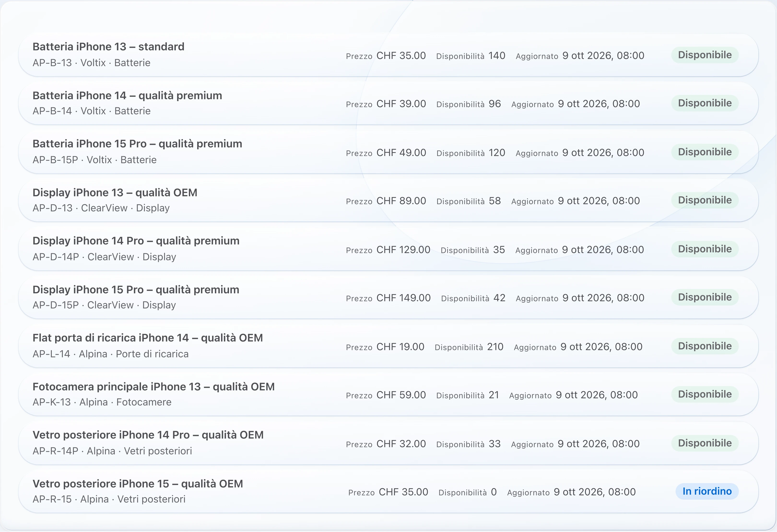777x532 pixels.
Task: Open Batteria iPhone 14 – qualità premium
Action: coord(127,96)
